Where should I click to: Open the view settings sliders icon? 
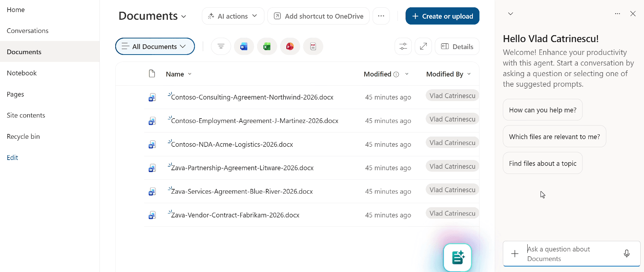click(403, 46)
